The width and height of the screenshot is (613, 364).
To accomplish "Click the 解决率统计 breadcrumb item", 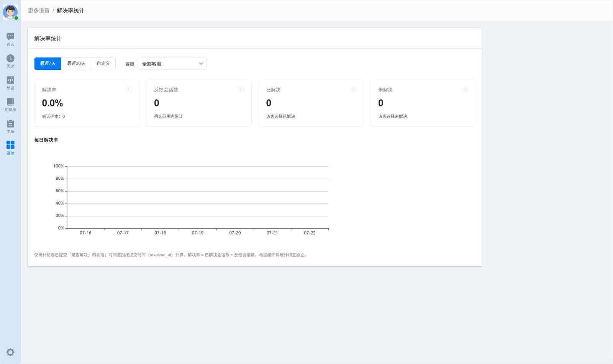I will tap(70, 11).
